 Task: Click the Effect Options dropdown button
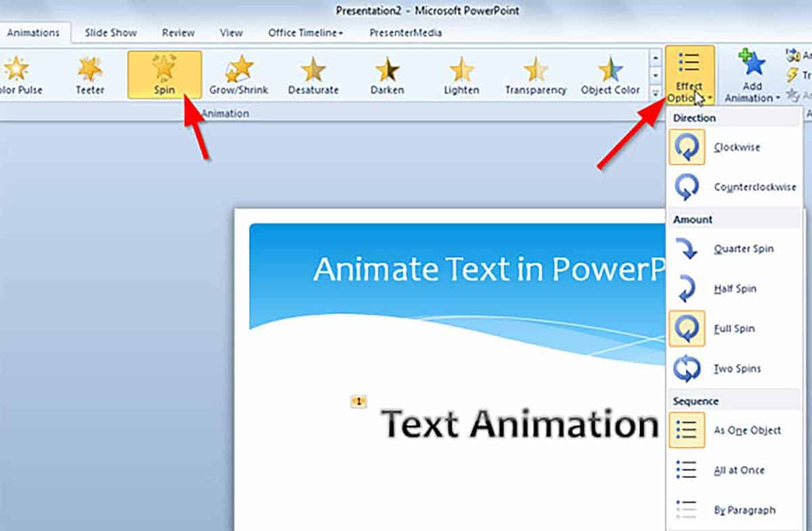tap(690, 76)
